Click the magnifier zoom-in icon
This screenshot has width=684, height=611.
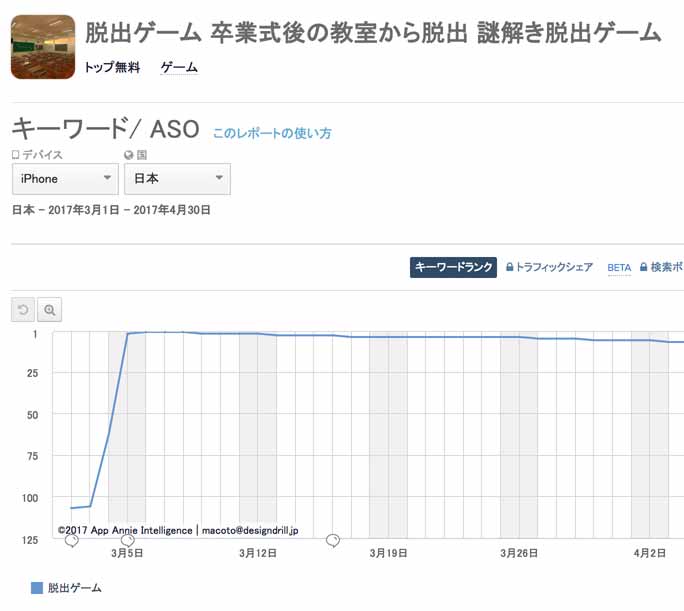coord(49,310)
